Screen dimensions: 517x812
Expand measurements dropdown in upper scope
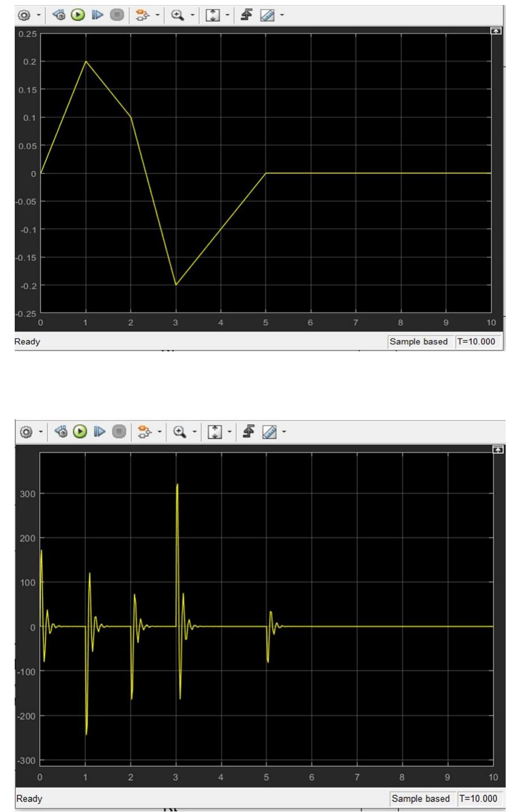tap(281, 15)
